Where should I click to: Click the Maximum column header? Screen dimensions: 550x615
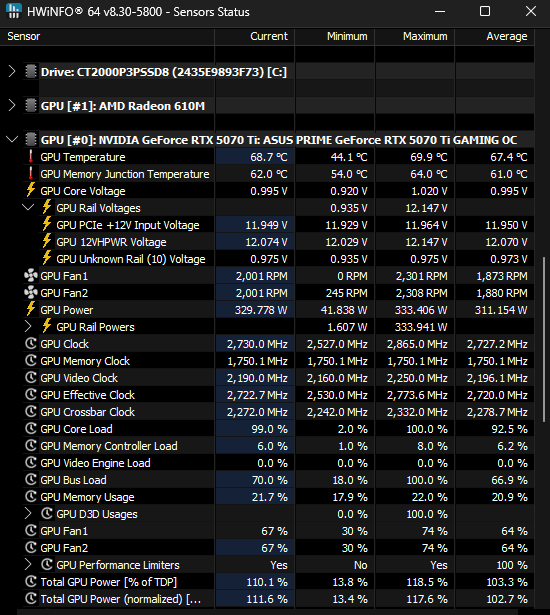[x=415, y=36]
